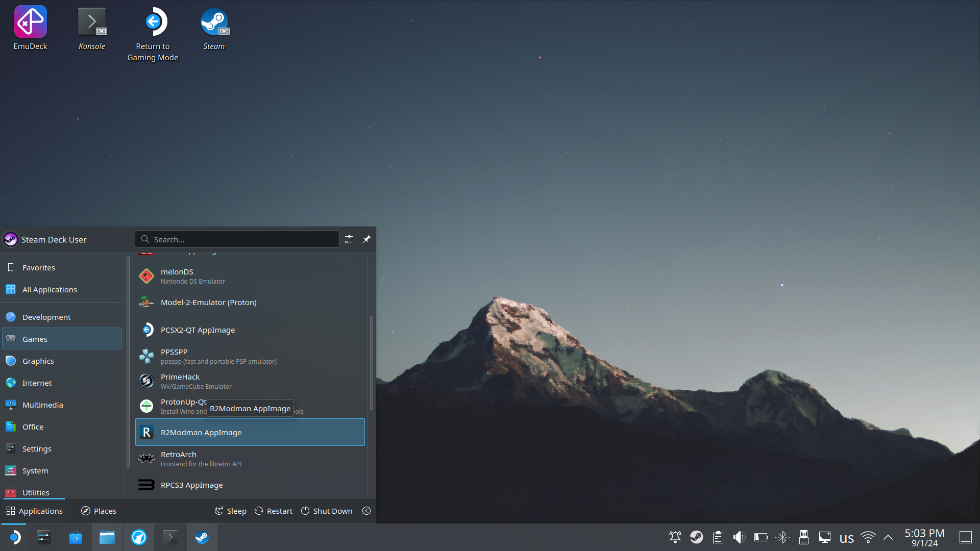The height and width of the screenshot is (551, 980).
Task: Click the Steam tray icon
Action: tap(697, 537)
